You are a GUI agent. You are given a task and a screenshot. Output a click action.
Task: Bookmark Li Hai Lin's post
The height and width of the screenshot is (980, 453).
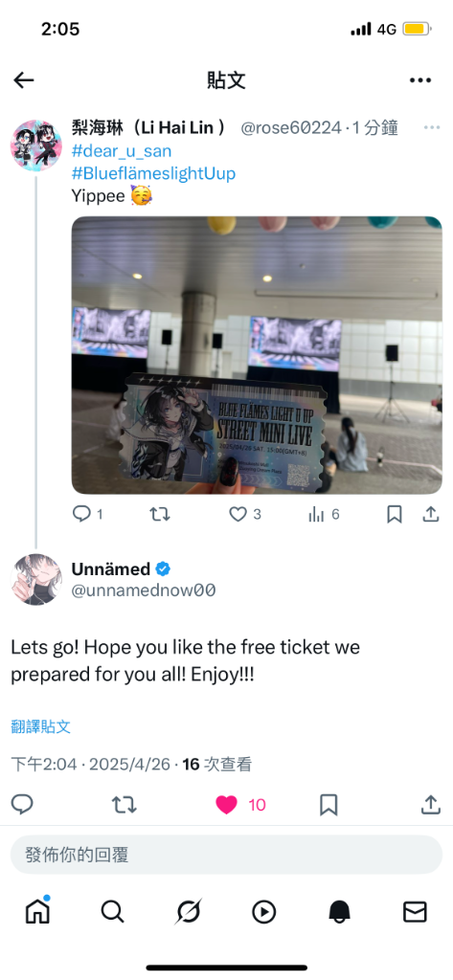pos(395,514)
